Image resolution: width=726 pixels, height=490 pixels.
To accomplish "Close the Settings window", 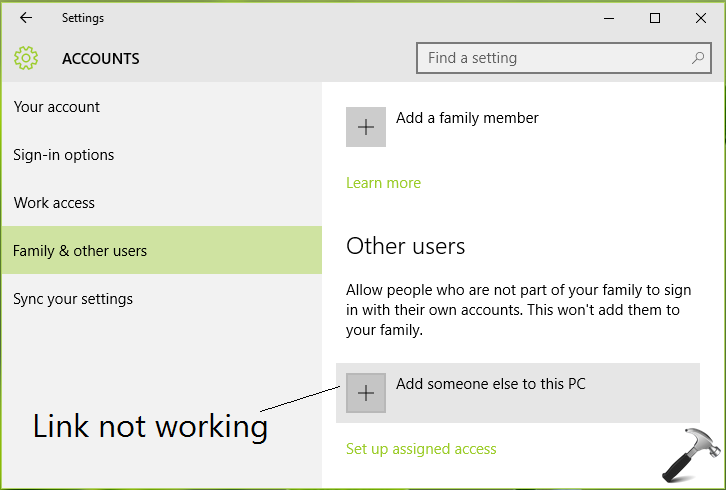I will (x=700, y=18).
